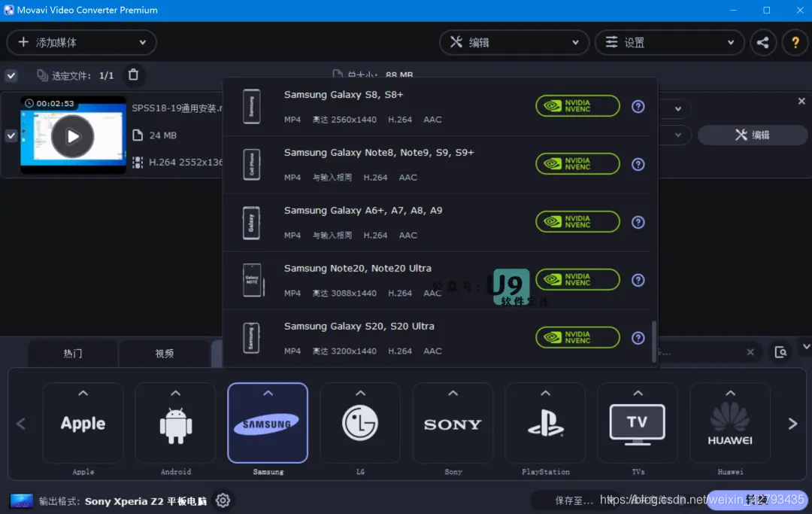Select Samsung Galaxy S8, S8+ phone icon
Viewport: 812px width, 514px height.
point(252,107)
